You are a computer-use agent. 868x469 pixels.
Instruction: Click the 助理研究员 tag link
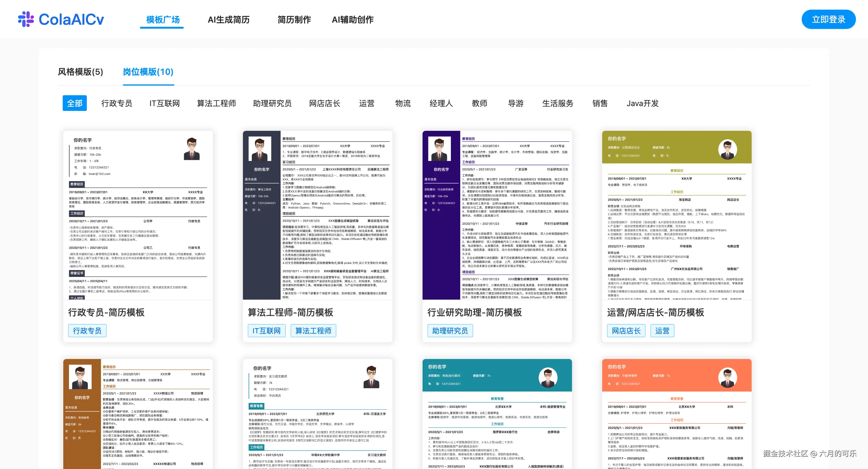(x=450, y=331)
